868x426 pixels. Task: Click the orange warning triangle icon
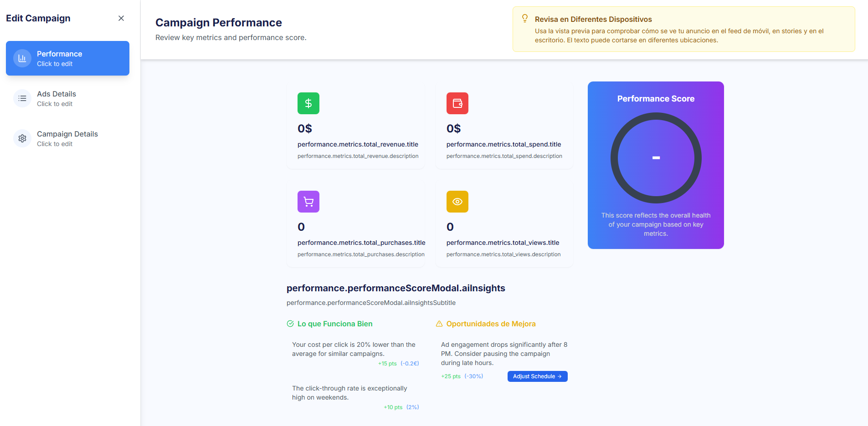439,324
